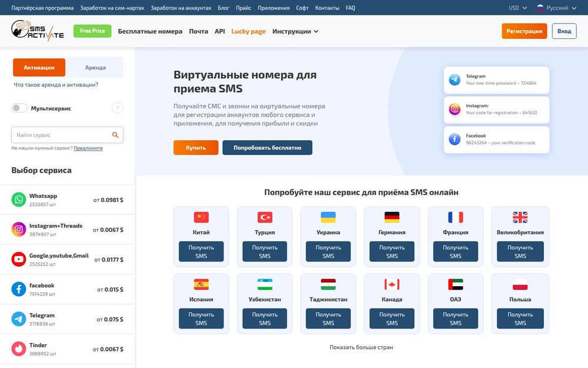Click the Вход button
Viewport: 588px width, 368px height.
(x=564, y=31)
